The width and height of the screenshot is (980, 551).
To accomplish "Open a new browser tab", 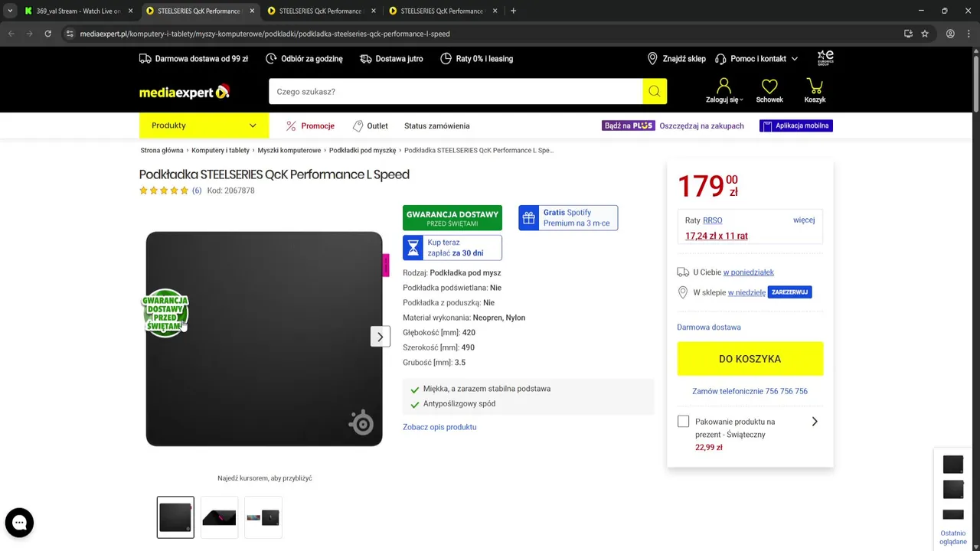I will [513, 11].
